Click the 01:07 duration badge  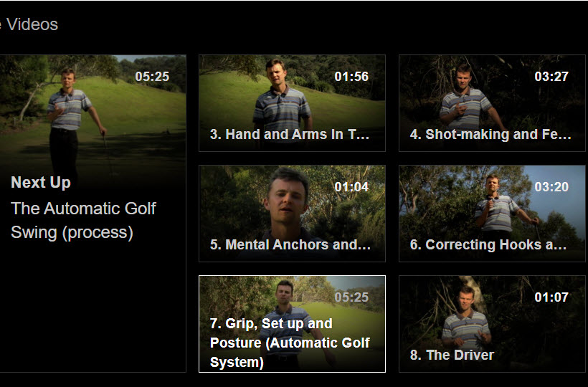[551, 297]
